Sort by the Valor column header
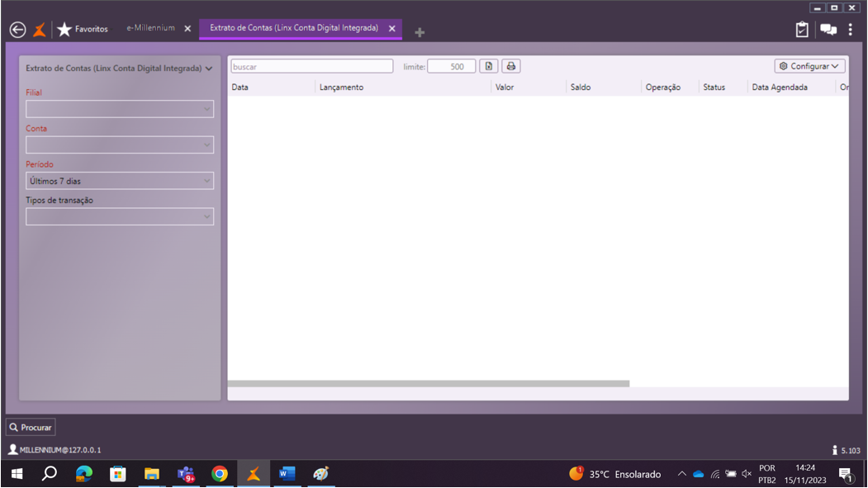 [x=505, y=88]
